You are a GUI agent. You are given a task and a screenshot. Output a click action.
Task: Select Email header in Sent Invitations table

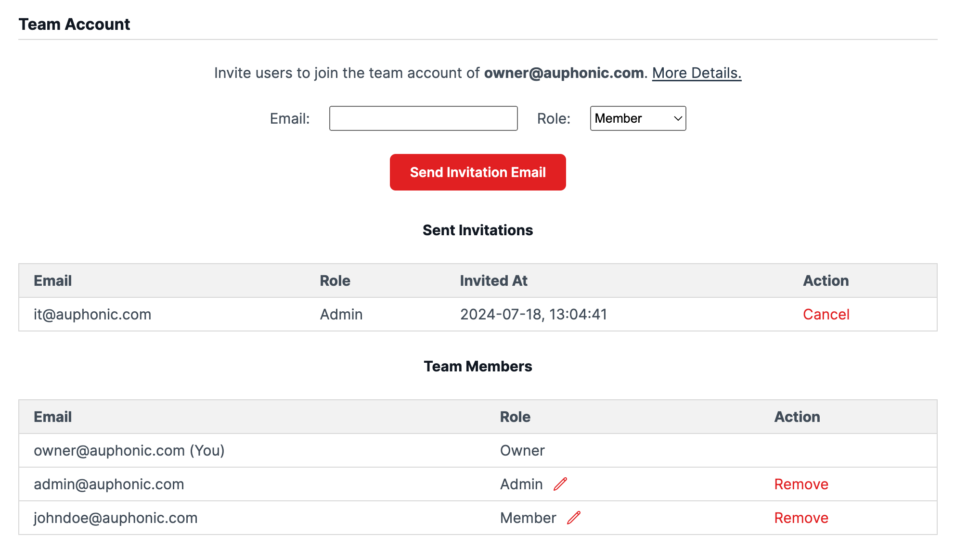(x=53, y=280)
